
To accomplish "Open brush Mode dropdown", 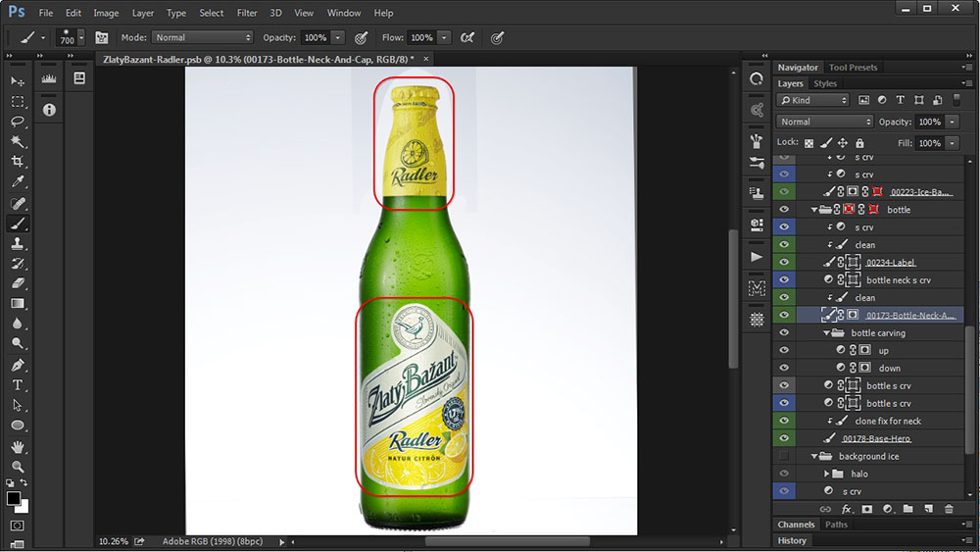I will pos(202,37).
